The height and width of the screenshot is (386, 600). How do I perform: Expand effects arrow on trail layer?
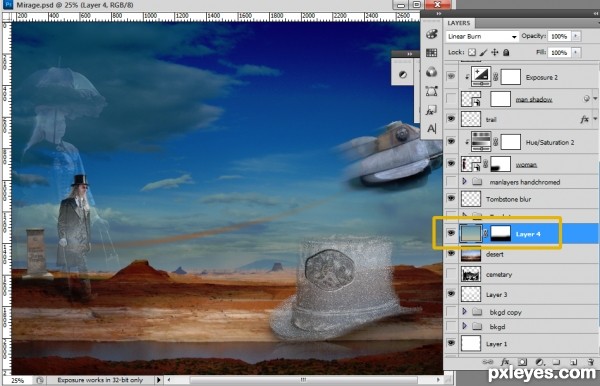click(x=595, y=119)
